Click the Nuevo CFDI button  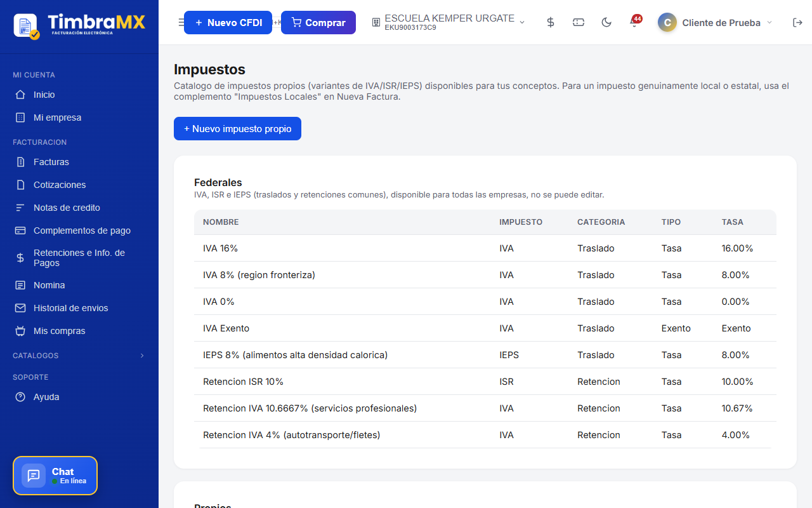coord(228,22)
